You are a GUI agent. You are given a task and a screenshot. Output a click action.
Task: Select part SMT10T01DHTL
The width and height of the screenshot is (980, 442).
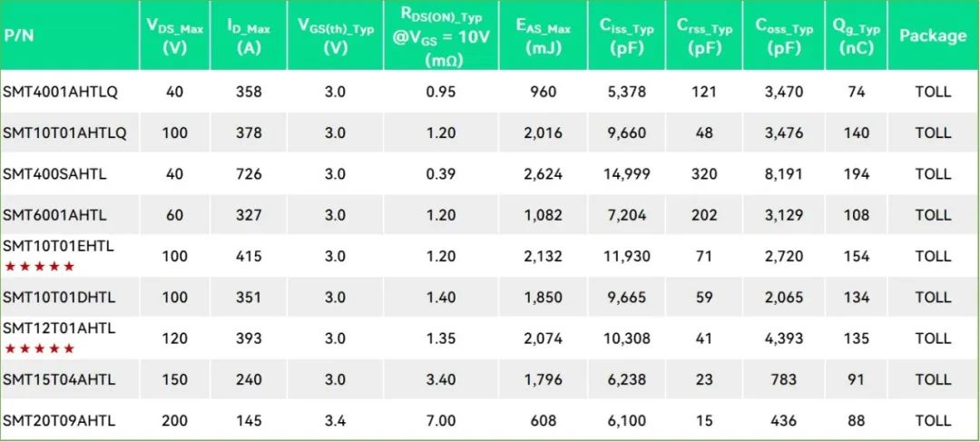click(x=59, y=297)
